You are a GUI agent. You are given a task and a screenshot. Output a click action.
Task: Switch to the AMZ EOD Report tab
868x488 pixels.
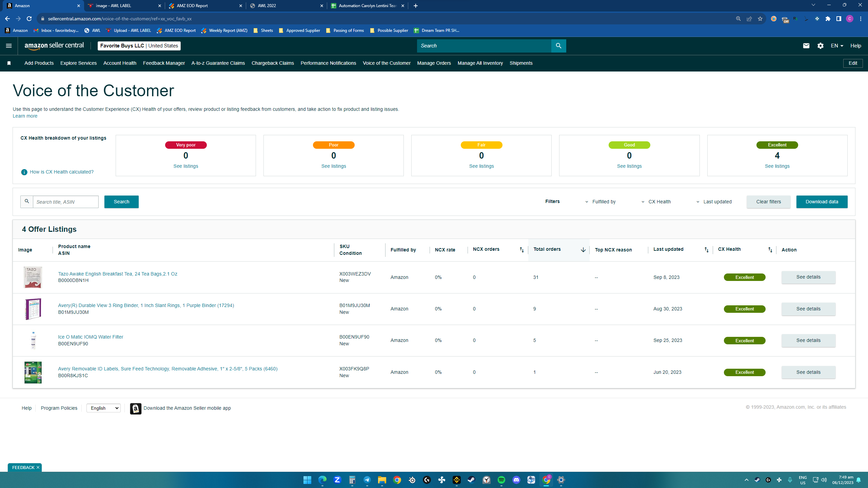[x=205, y=6]
